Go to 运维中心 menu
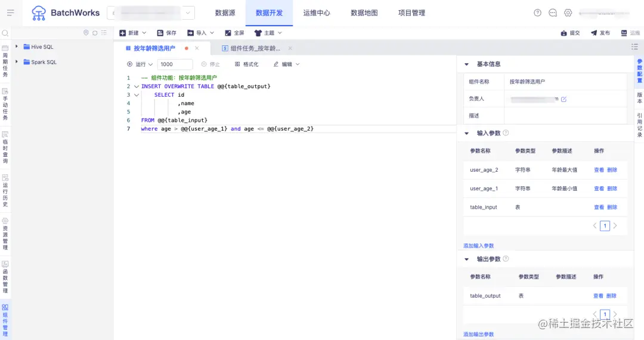 (x=317, y=13)
